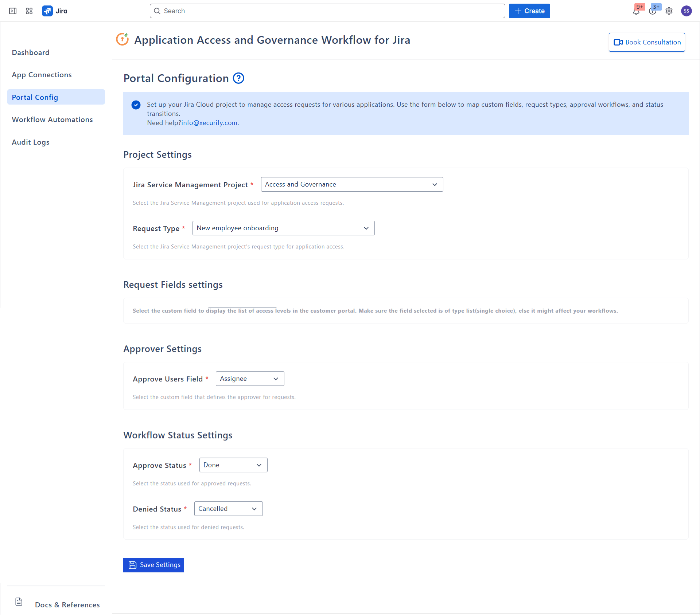Click the Workflow Status Settings heading
The width and height of the screenshot is (700, 615).
[178, 435]
